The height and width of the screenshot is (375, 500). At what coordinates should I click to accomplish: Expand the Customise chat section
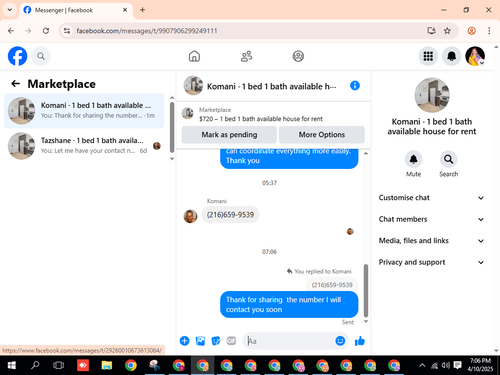pos(431,198)
